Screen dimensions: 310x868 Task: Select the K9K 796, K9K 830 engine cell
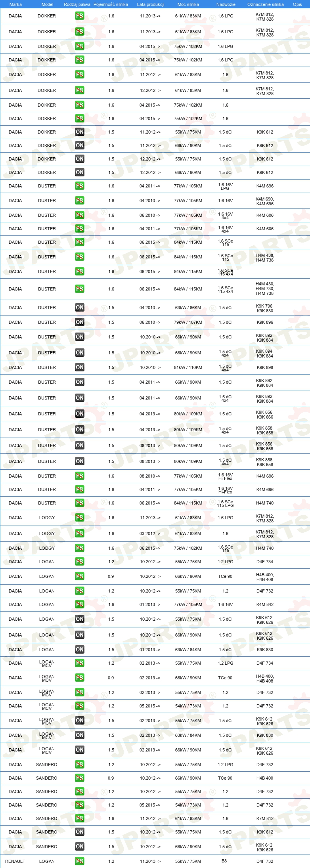click(x=265, y=308)
